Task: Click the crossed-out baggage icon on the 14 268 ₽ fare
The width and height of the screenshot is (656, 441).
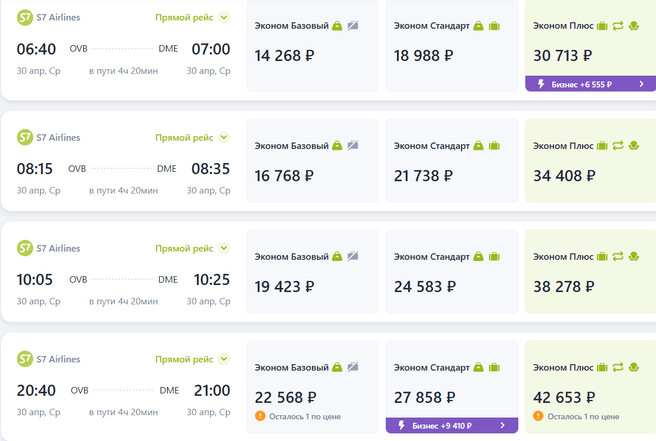Action: [x=352, y=25]
